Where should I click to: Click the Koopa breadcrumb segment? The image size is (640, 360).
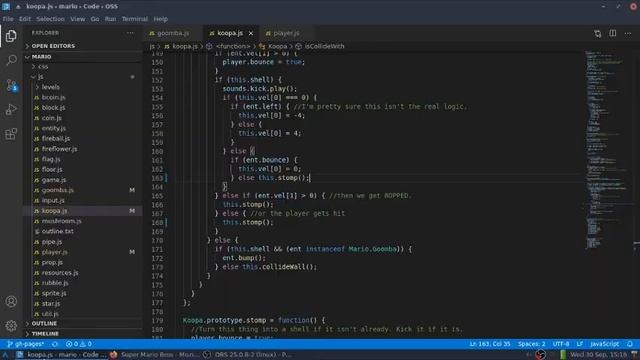click(273, 47)
